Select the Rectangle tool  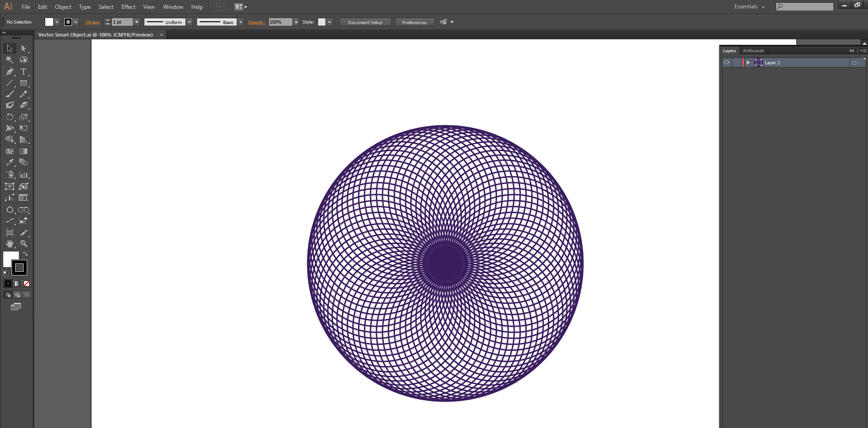[24, 83]
